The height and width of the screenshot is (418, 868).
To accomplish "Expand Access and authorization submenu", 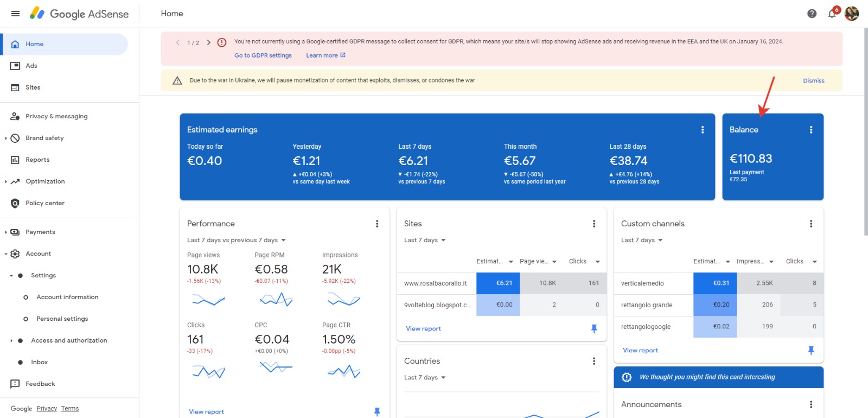I will [11, 340].
